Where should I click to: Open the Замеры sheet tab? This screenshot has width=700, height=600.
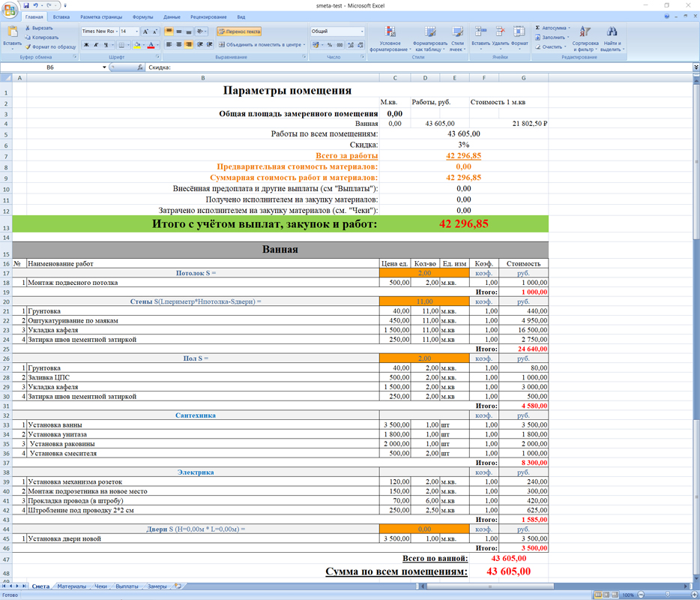157,586
